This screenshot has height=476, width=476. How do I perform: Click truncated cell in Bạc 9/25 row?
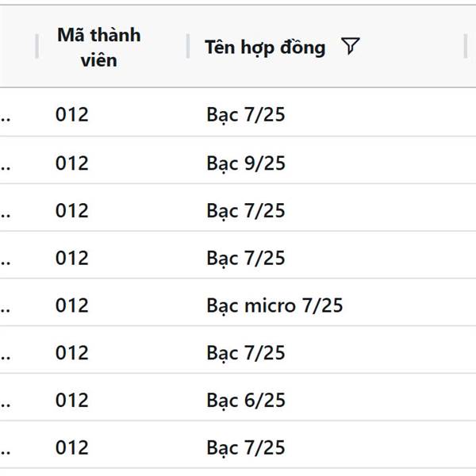coord(6,167)
